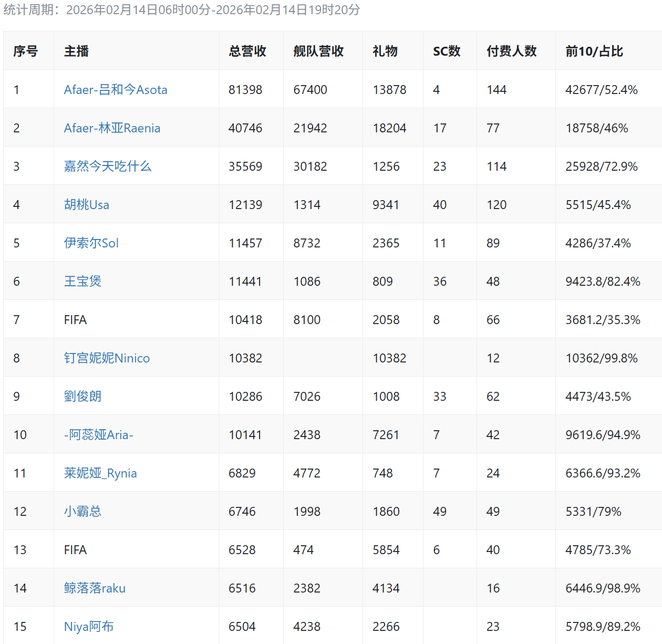Click the 主播 column header

tap(77, 51)
